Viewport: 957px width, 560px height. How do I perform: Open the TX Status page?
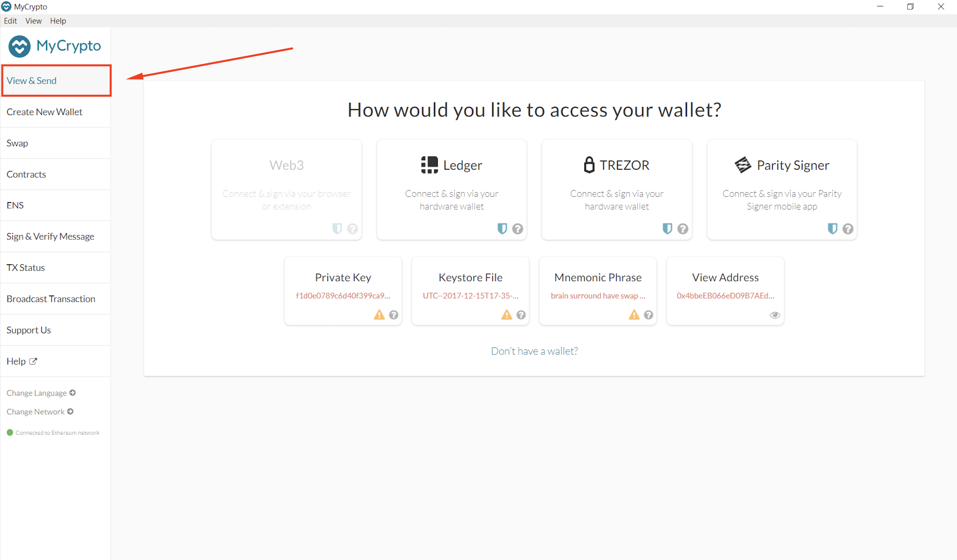point(56,268)
